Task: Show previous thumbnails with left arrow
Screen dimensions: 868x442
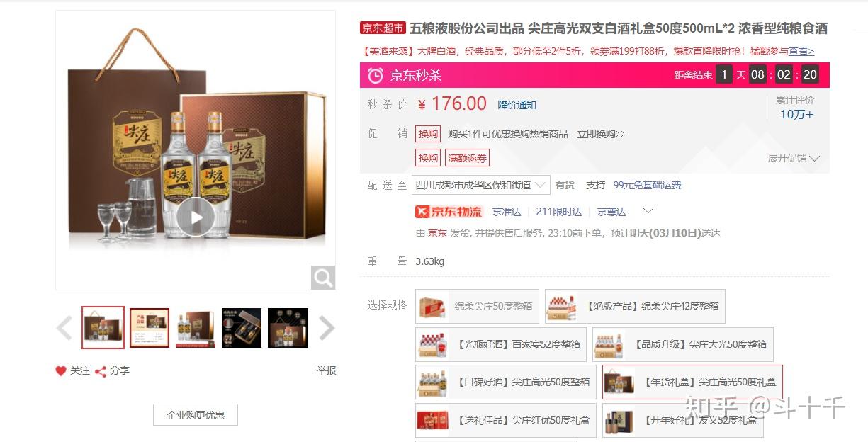Action: (x=64, y=328)
